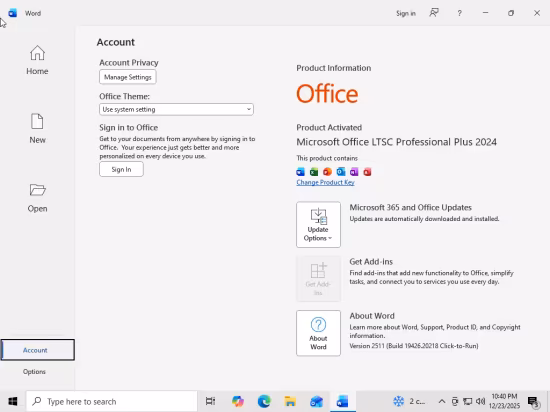Image resolution: width=550 pixels, height=412 pixels.
Task: Click the PowerPoint icon under This product contains
Action: pyautogui.click(x=327, y=172)
